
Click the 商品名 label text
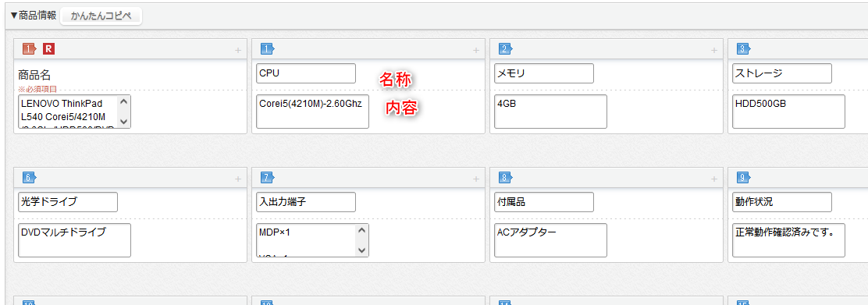34,75
